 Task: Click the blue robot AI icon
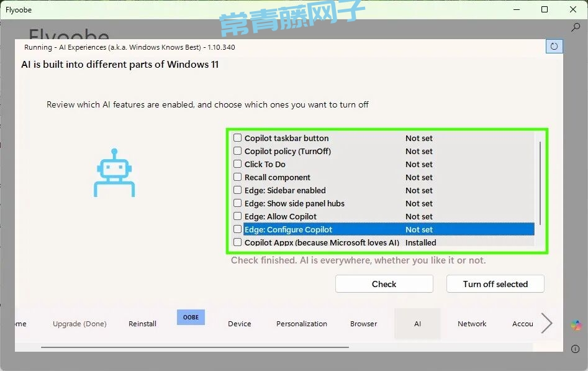pos(114,173)
